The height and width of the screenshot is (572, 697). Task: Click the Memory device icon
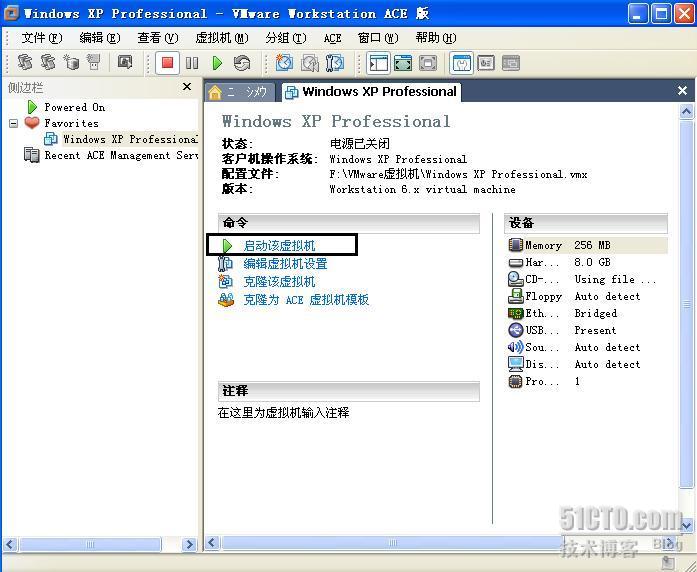tap(515, 245)
